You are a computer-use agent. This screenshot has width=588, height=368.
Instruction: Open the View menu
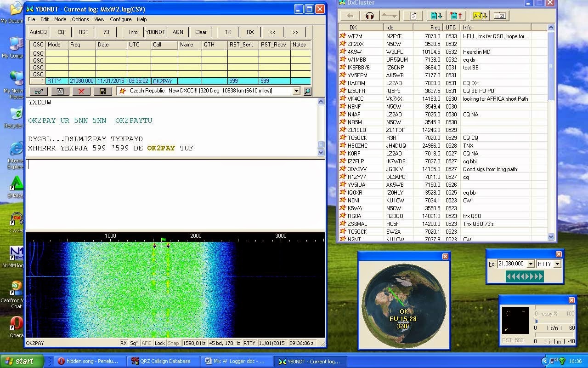tap(99, 19)
